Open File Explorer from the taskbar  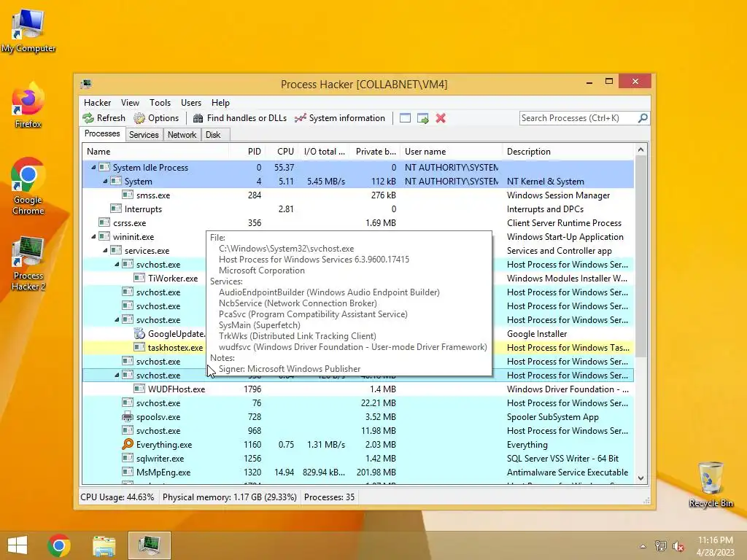pos(104,545)
